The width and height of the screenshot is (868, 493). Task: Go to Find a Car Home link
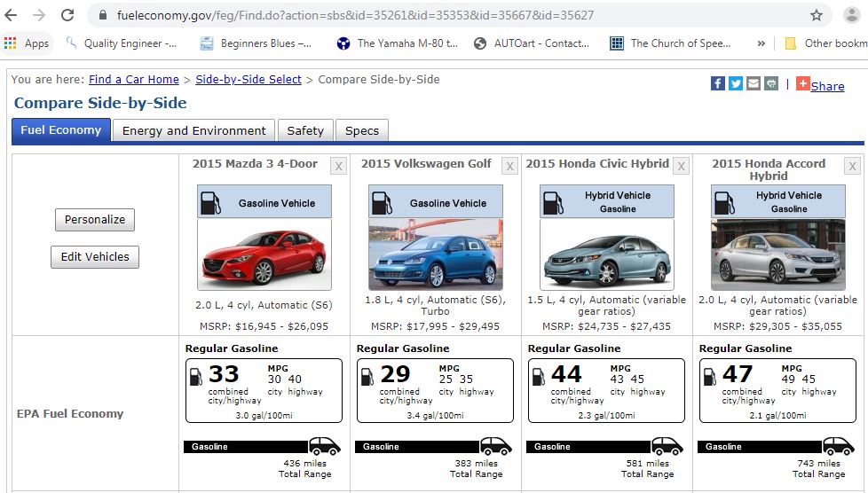coord(134,79)
